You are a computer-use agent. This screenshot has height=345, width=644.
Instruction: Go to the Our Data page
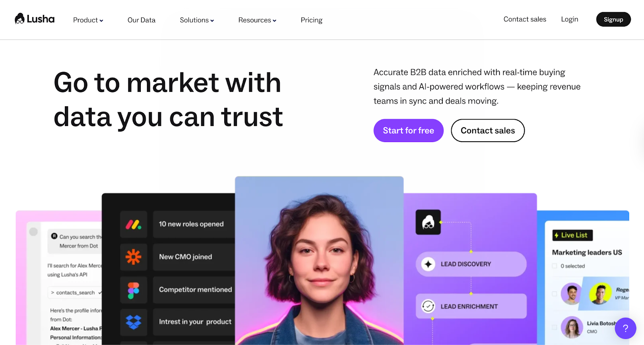[x=141, y=20]
